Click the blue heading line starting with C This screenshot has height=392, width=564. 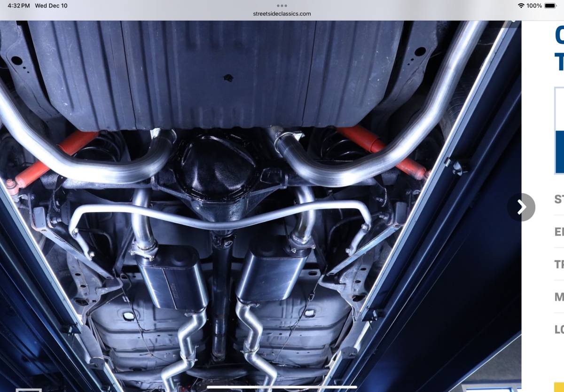click(x=559, y=34)
